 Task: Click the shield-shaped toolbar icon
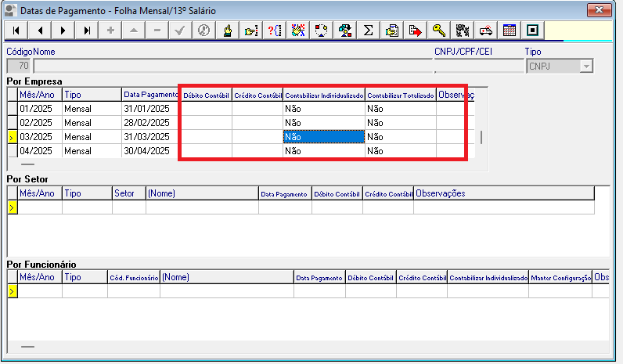point(321,31)
